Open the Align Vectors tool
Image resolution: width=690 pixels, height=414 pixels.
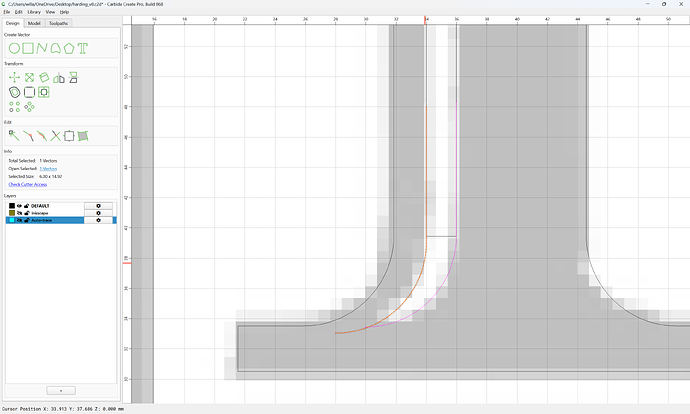[73, 78]
